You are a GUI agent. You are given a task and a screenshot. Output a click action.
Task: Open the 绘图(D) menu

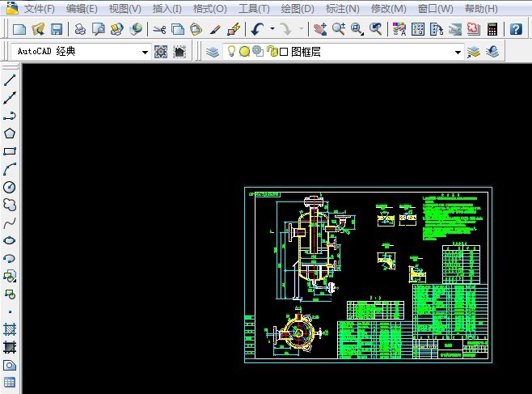pos(298,8)
